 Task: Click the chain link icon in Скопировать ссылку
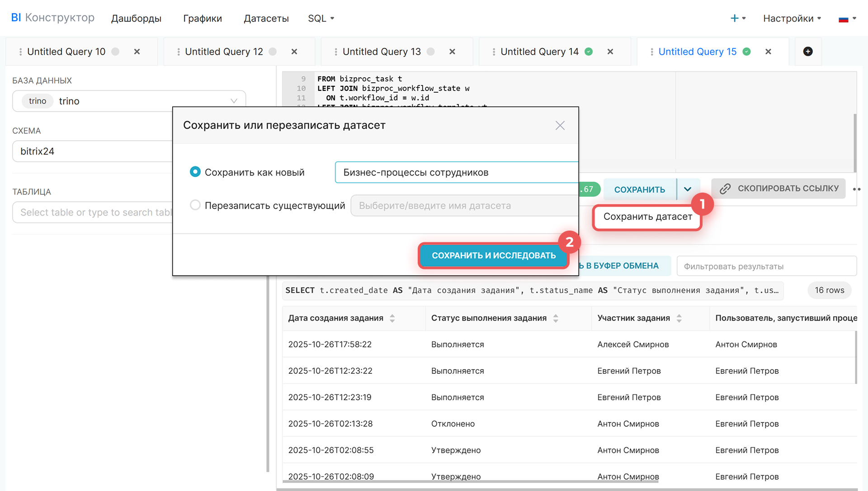pyautogui.click(x=725, y=189)
